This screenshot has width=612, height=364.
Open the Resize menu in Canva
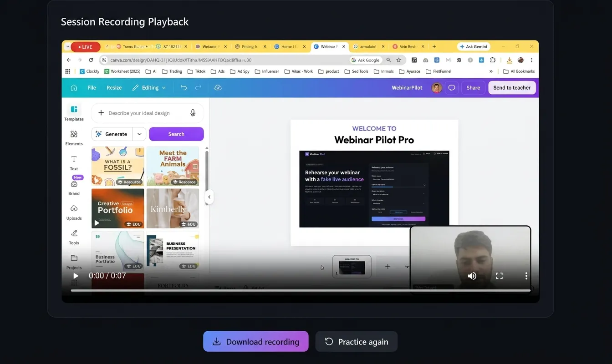pos(114,88)
